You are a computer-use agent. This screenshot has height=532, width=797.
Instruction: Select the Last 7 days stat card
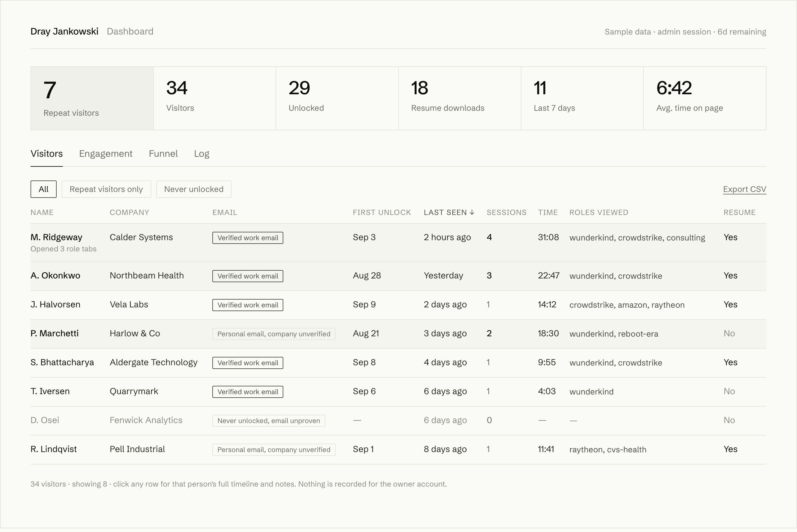click(582, 98)
